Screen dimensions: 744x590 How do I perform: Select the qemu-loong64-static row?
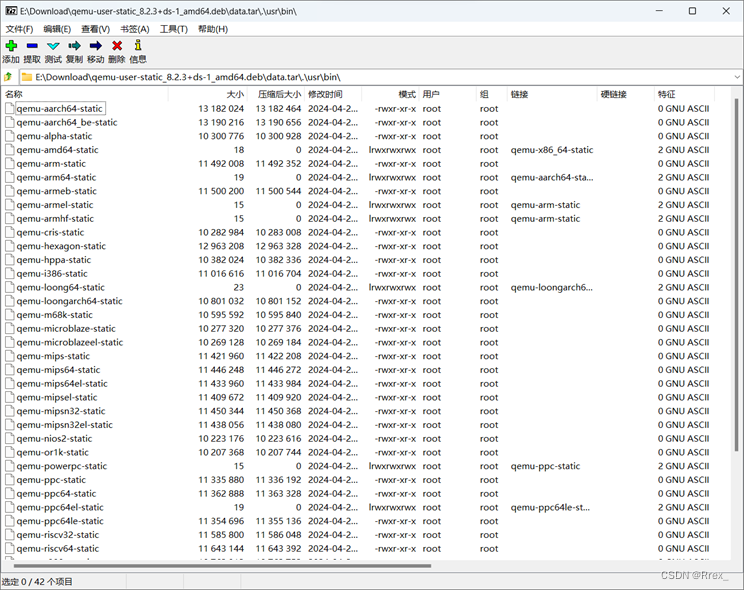pos(357,288)
